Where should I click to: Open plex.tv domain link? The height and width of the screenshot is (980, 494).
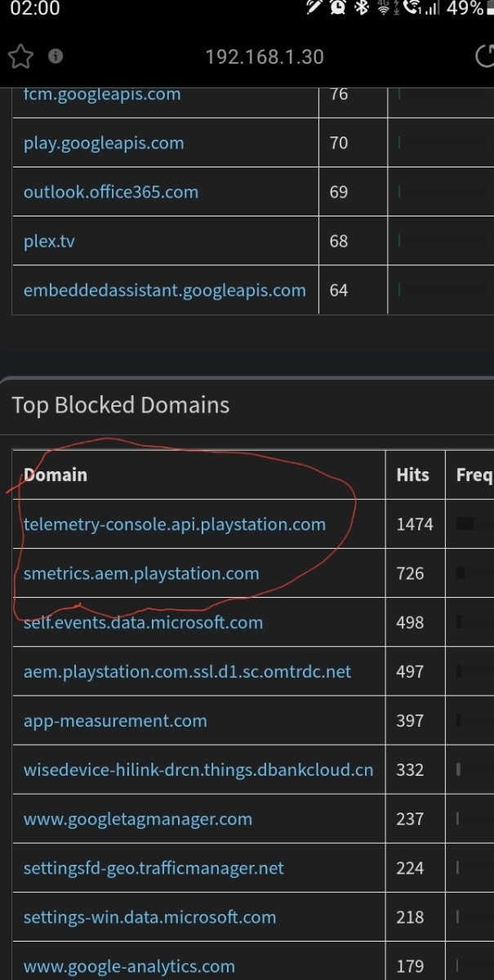[x=49, y=241]
